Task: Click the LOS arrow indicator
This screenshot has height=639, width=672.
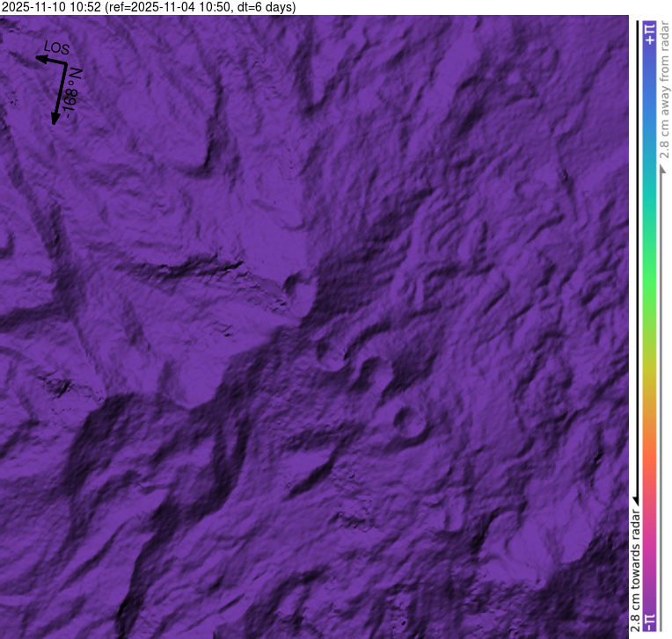Action: tap(49, 61)
